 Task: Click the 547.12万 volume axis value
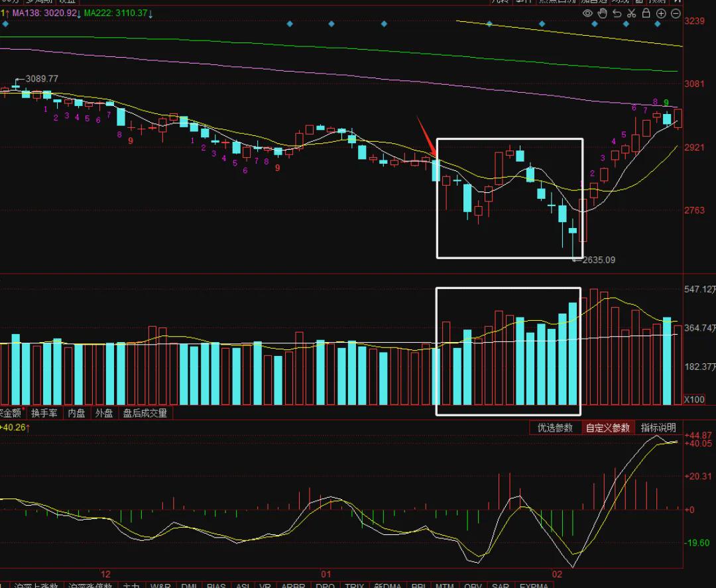[700, 290]
